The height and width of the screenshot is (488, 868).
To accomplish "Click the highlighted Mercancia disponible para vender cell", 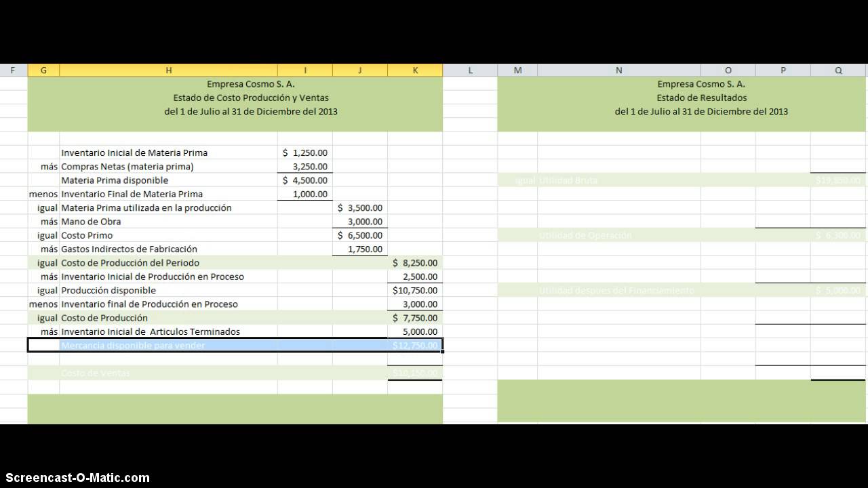I will tap(133, 346).
